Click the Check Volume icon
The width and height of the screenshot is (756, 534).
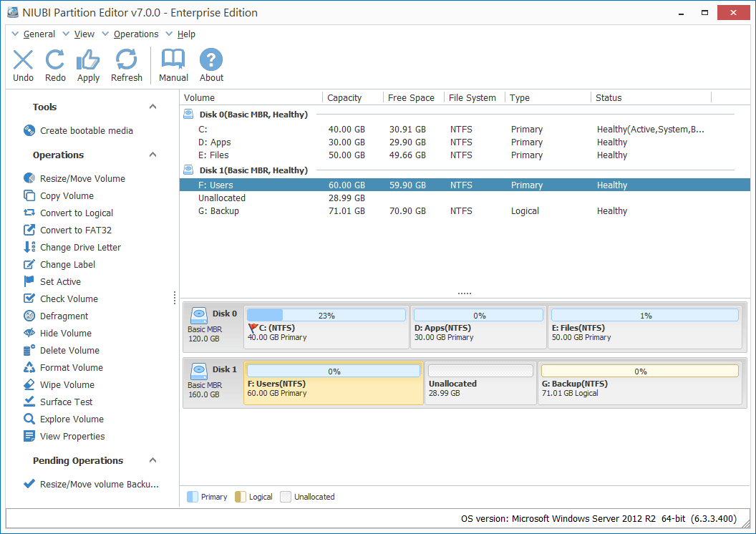(29, 298)
